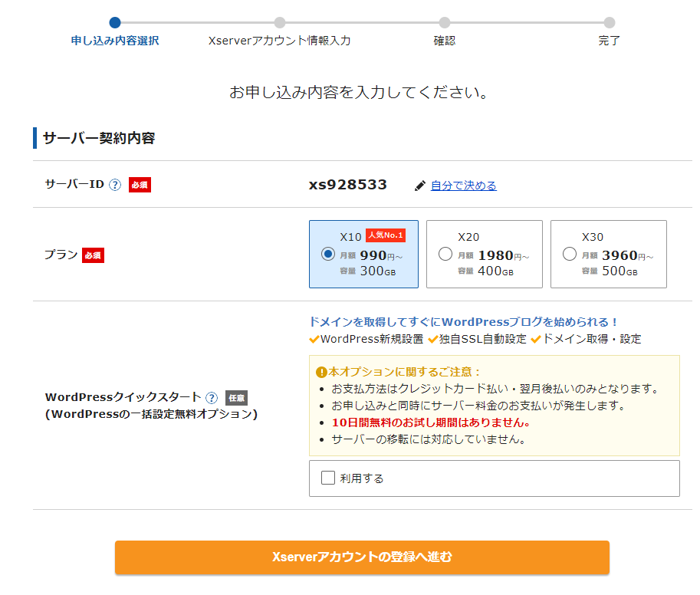Click the gray 任意 badge
This screenshot has height=595, width=700.
pyautogui.click(x=237, y=398)
